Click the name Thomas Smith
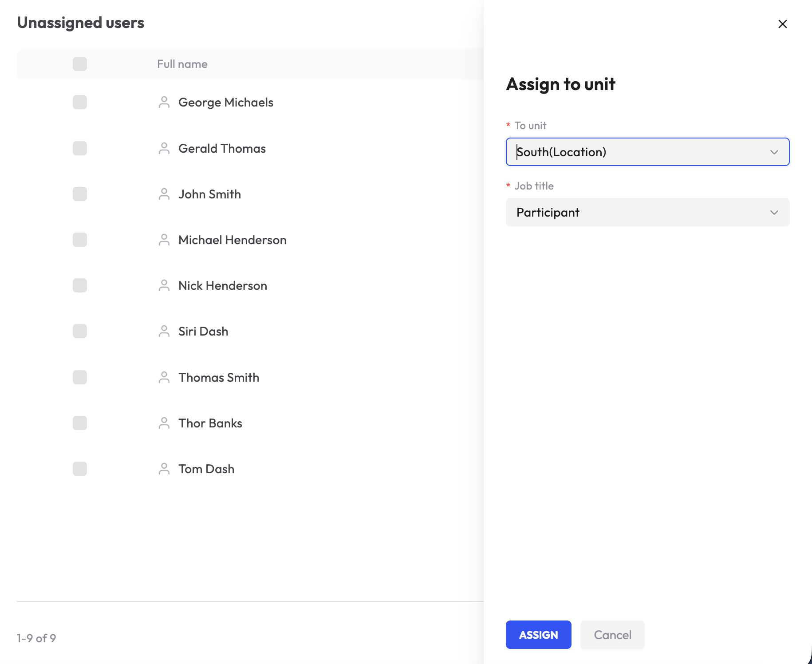 [x=219, y=378]
